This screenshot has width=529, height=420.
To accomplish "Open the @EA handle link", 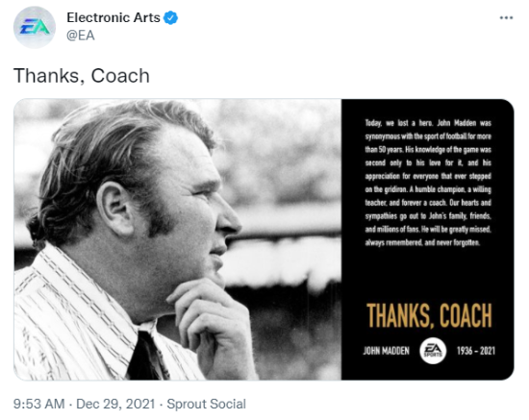I will (x=81, y=36).
